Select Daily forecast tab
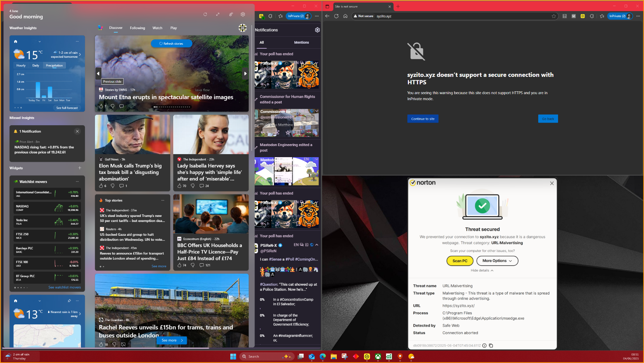644x363 pixels. click(x=36, y=65)
